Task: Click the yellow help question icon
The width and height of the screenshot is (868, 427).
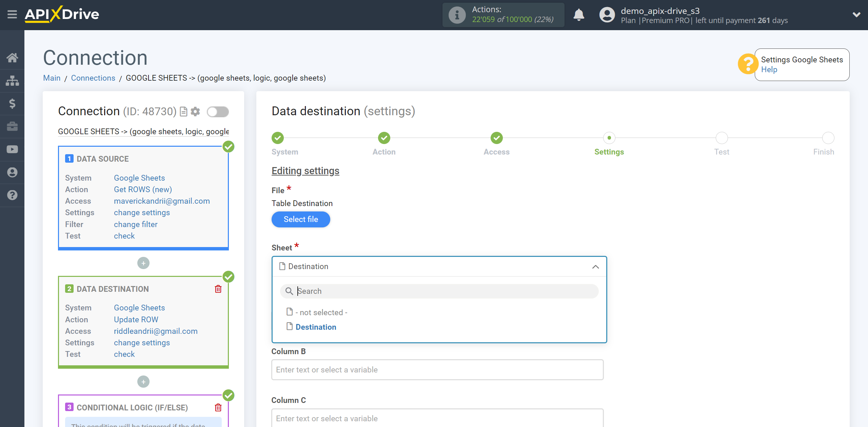Action: tap(748, 64)
